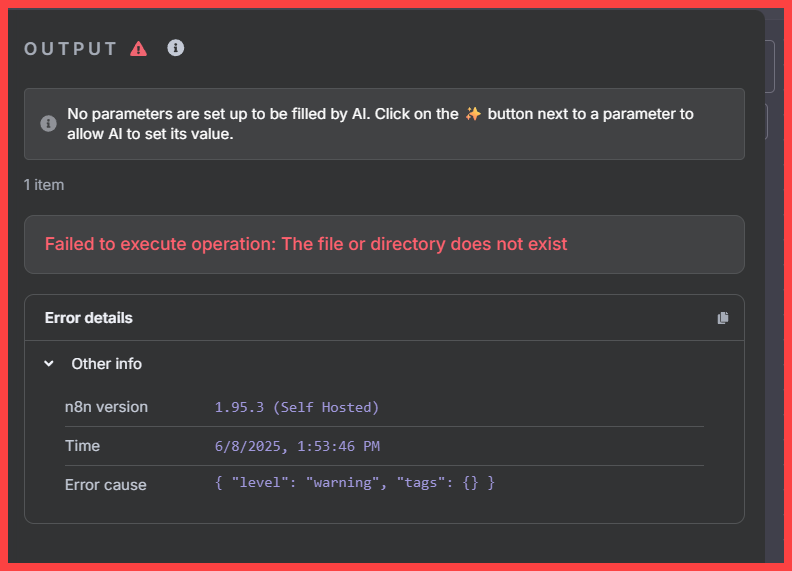The width and height of the screenshot is (792, 571).
Task: Copy error details with the clipboard icon
Action: pos(723,318)
